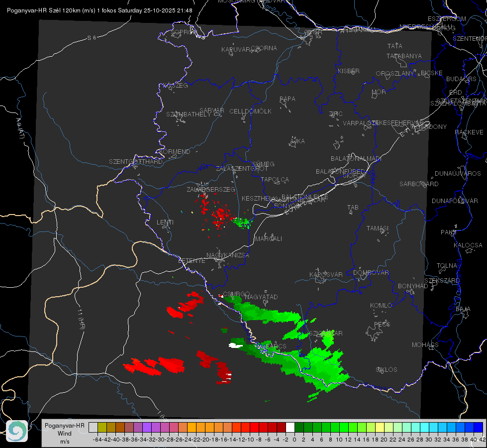The image size is (487, 448).
Task: Click the LETENYE town label
Action: click(192, 260)
